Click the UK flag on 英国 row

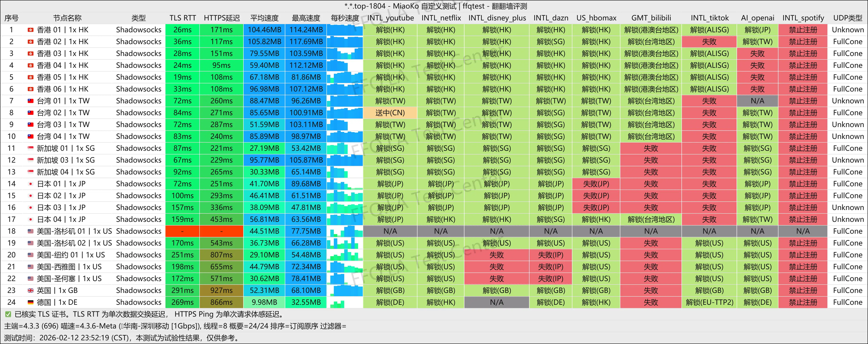30,290
